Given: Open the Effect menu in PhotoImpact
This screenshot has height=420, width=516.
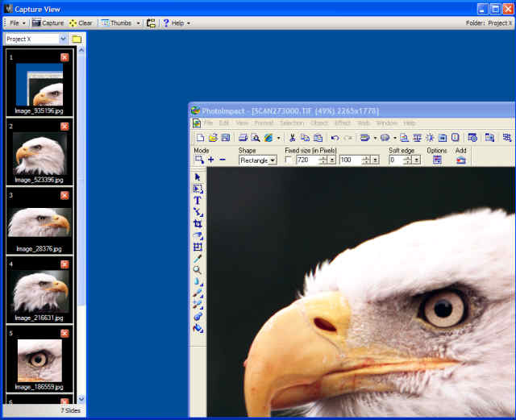Looking at the screenshot, I should click(x=342, y=123).
